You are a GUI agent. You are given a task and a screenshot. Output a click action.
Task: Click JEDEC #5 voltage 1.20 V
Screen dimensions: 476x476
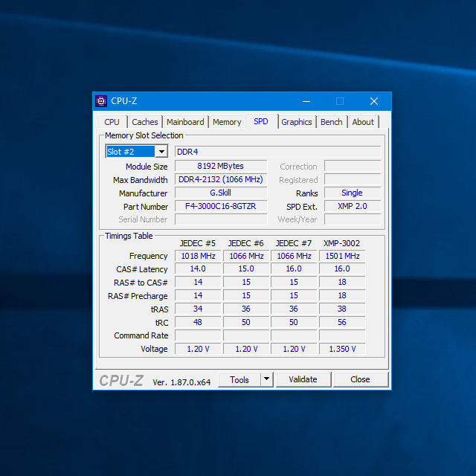tap(198, 349)
